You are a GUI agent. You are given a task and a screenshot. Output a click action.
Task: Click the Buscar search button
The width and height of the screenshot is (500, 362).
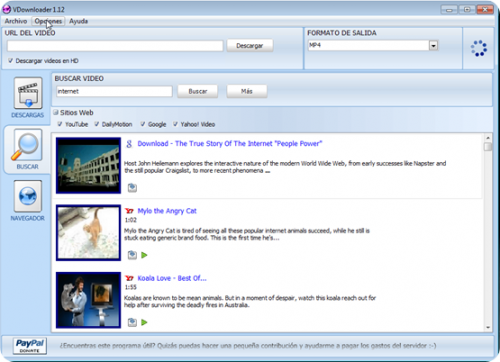198,91
